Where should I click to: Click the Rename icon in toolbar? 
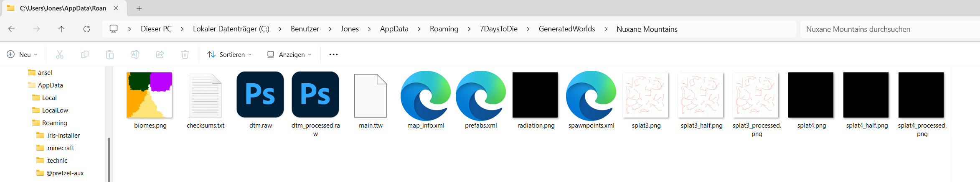(135, 54)
